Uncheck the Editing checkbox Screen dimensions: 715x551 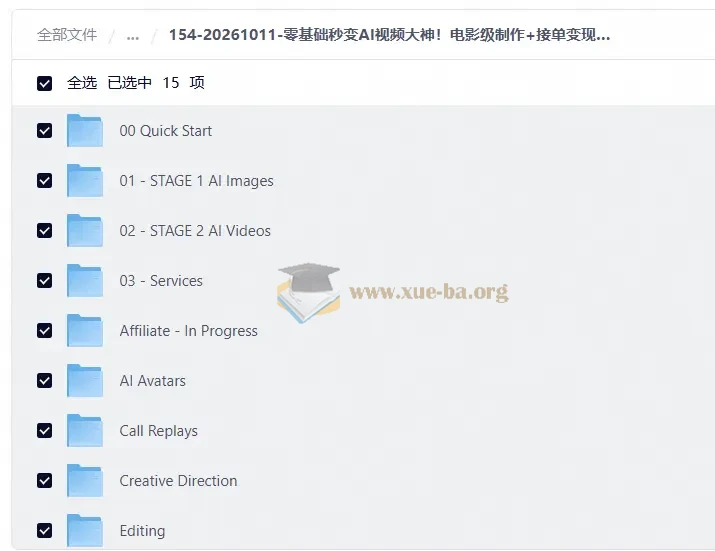[44, 530]
